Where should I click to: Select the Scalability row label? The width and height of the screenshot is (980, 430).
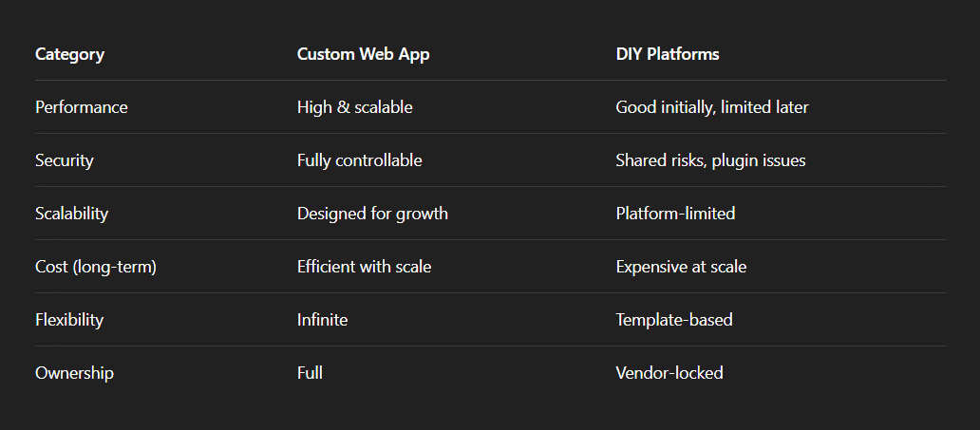point(71,214)
